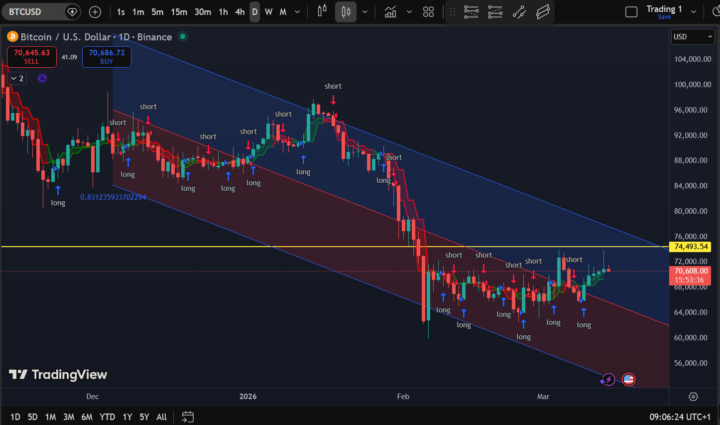Click the purple circular icon beside the legend toggle

pos(42,78)
